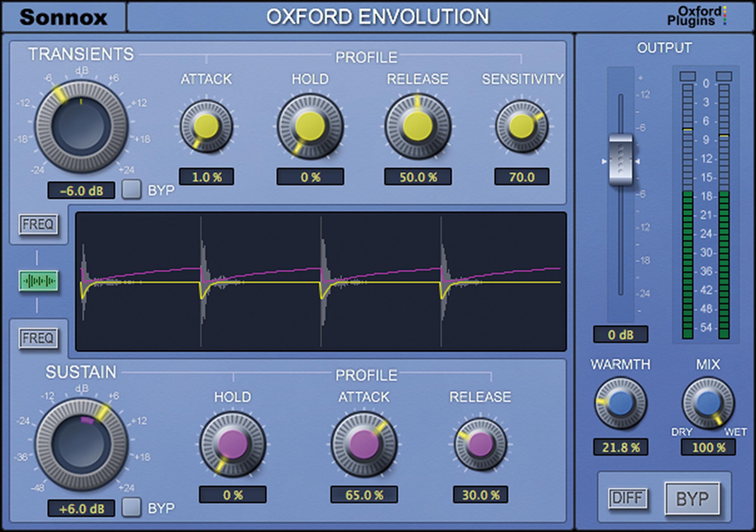Viewport: 756px width, 532px height.
Task: Click the Sustain PROFILE label
Action: tap(366, 375)
